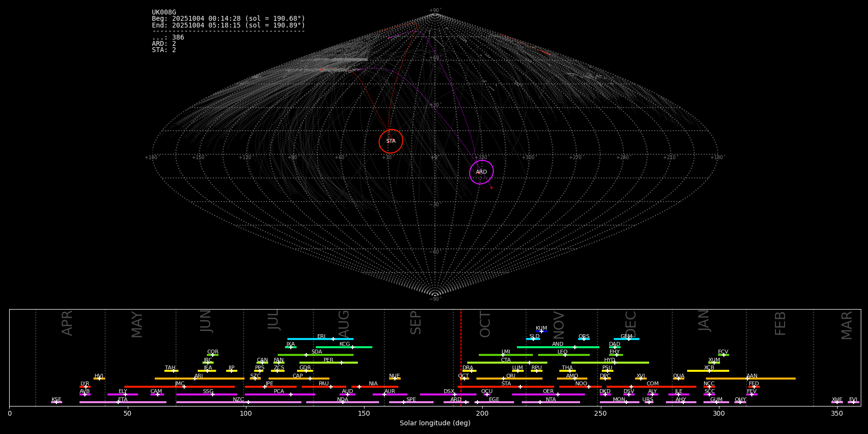Click the TAH shower label
This screenshot has height=434, width=868.
tap(170, 368)
